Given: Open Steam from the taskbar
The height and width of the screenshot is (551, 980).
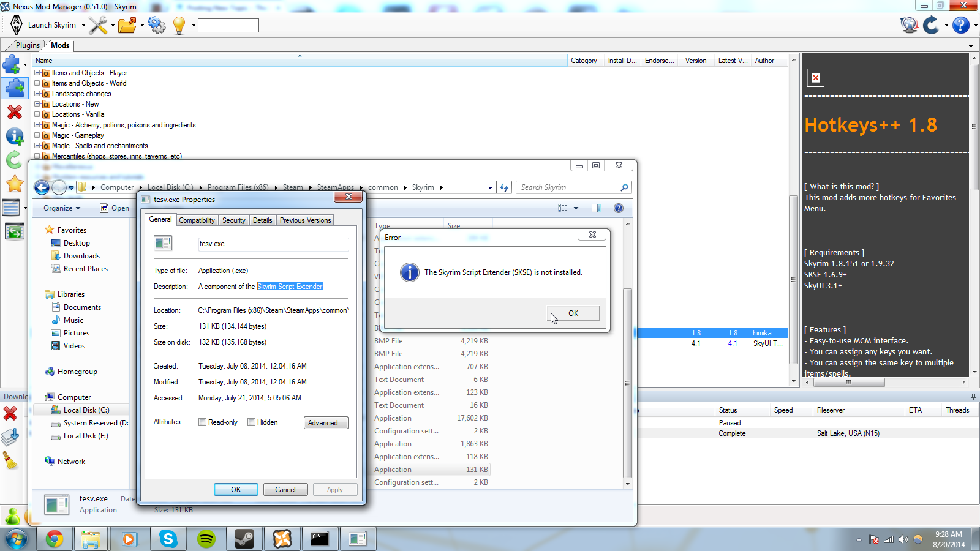Looking at the screenshot, I should (x=244, y=539).
